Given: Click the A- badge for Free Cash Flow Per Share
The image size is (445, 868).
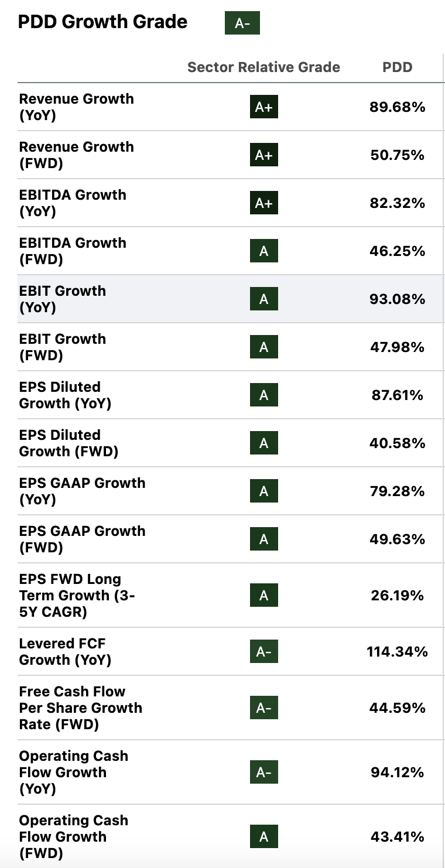Looking at the screenshot, I should point(263,708).
